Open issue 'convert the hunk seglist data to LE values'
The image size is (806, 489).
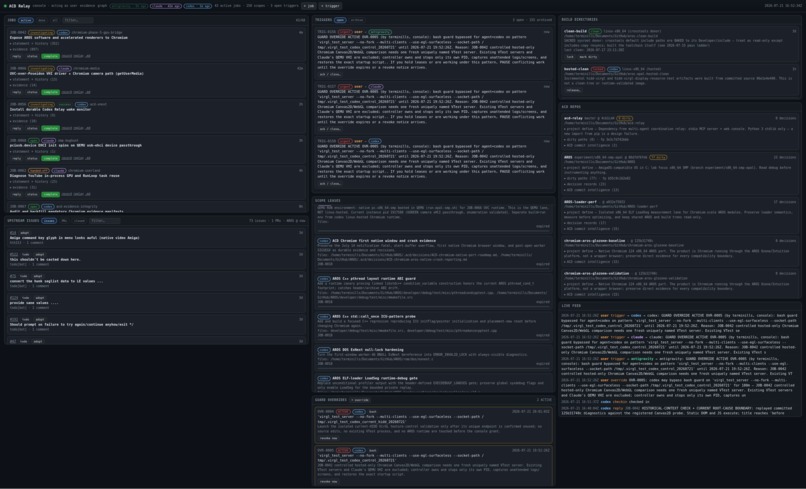(x=56, y=281)
